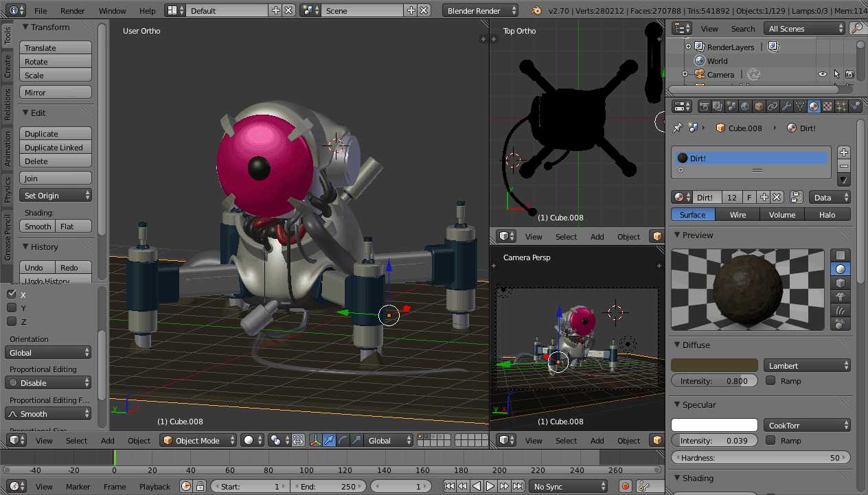868x495 pixels.
Task: Open the All Scenes dropdown in the Outliner
Action: click(803, 28)
